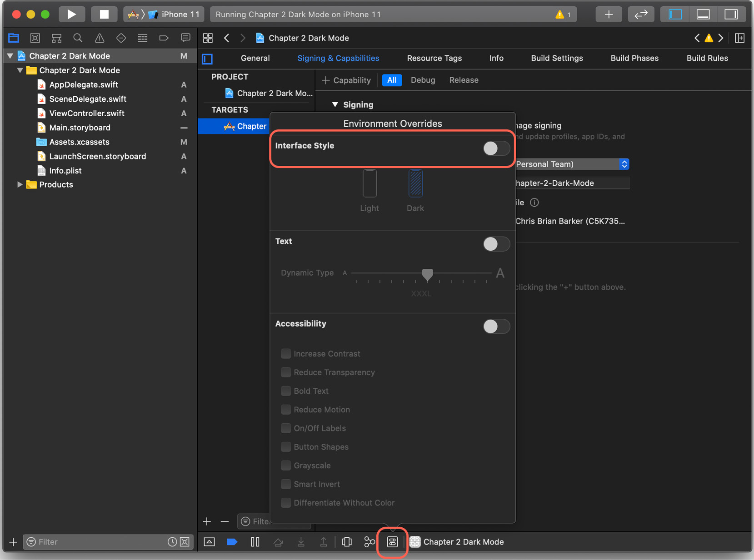Open Debug Memory Graph
The image size is (754, 560).
click(x=370, y=542)
